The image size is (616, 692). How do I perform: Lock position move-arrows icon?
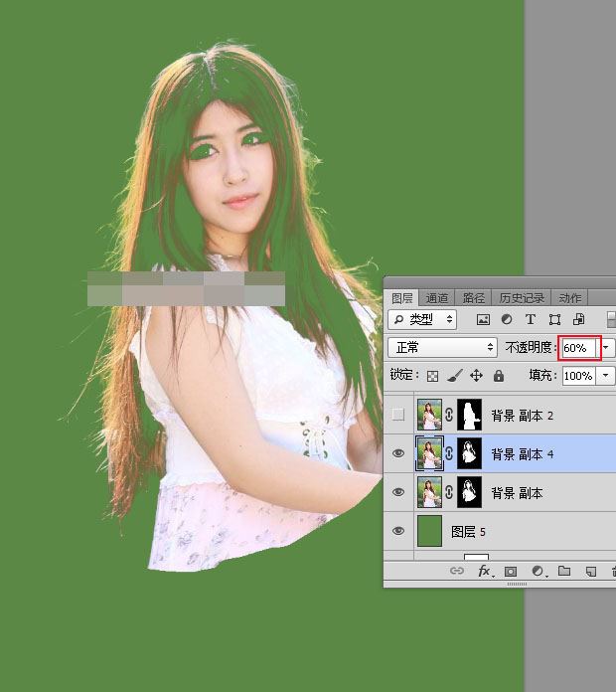(x=476, y=376)
